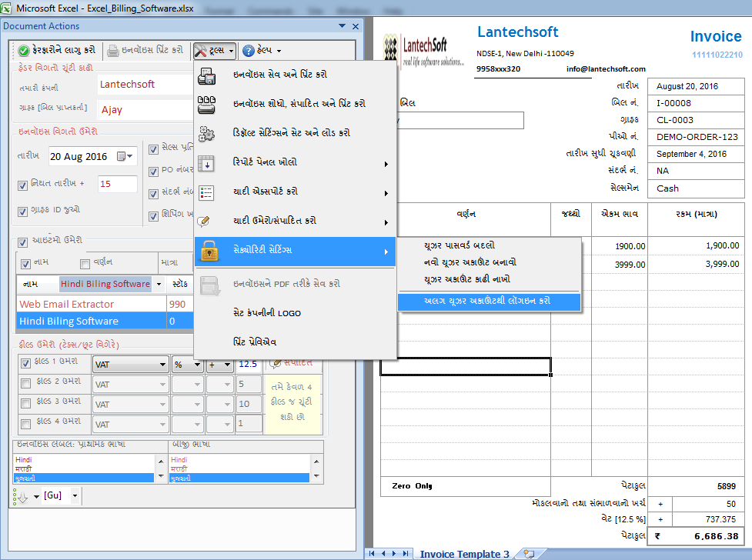Click the customer name field showing Ajay
Viewport: 752px width, 560px height.
click(x=145, y=110)
